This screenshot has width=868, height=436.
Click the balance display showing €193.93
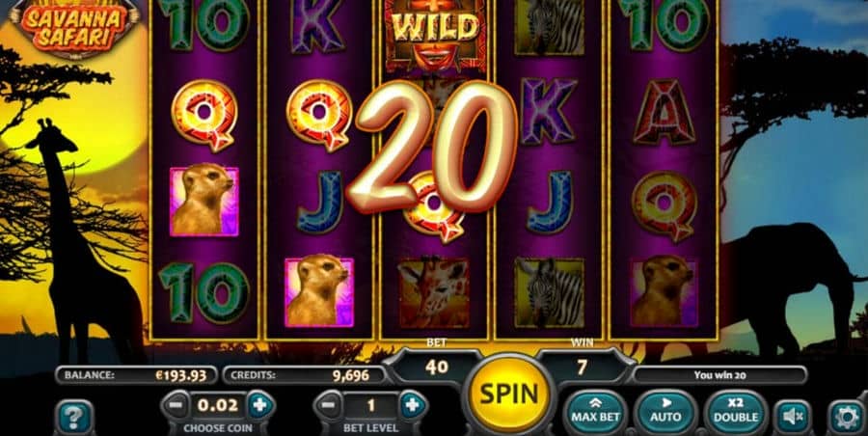point(136,375)
